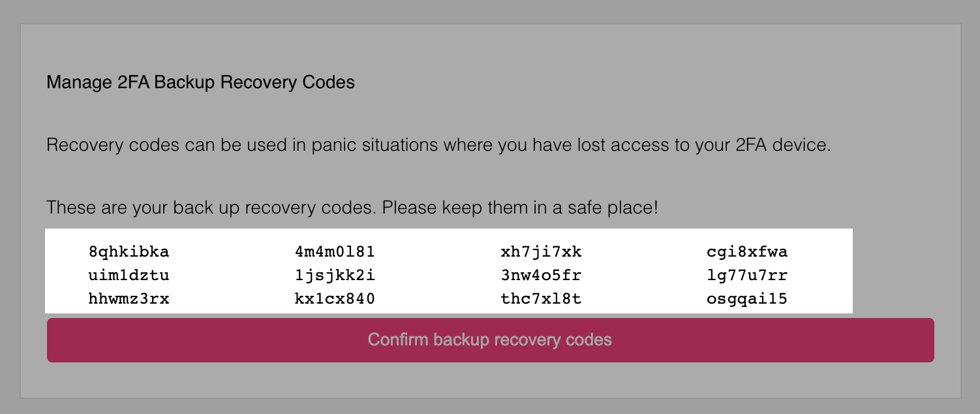Screen dimensions: 980x414
Task: Click the Manage 2FA Backup Recovery Codes heading
Action: pos(201,83)
